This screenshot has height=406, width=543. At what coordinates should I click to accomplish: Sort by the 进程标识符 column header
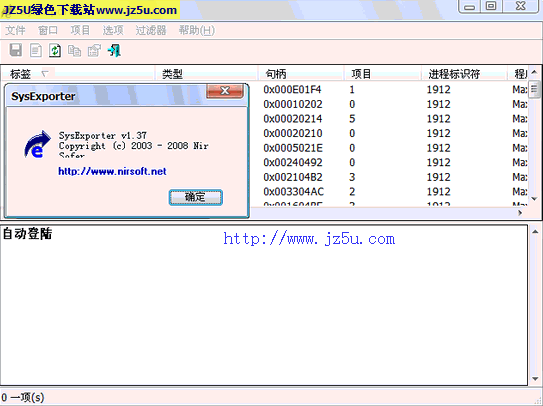click(x=464, y=74)
